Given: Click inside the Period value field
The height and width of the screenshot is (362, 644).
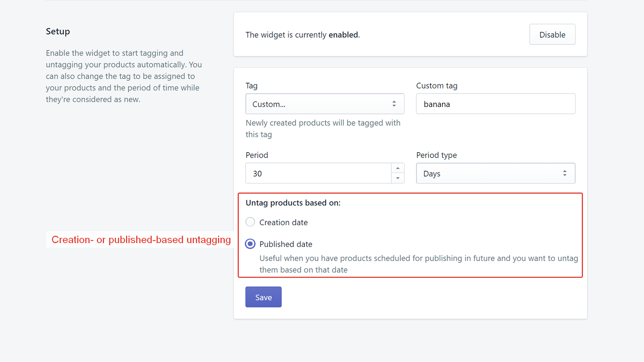Looking at the screenshot, I should [x=318, y=173].
